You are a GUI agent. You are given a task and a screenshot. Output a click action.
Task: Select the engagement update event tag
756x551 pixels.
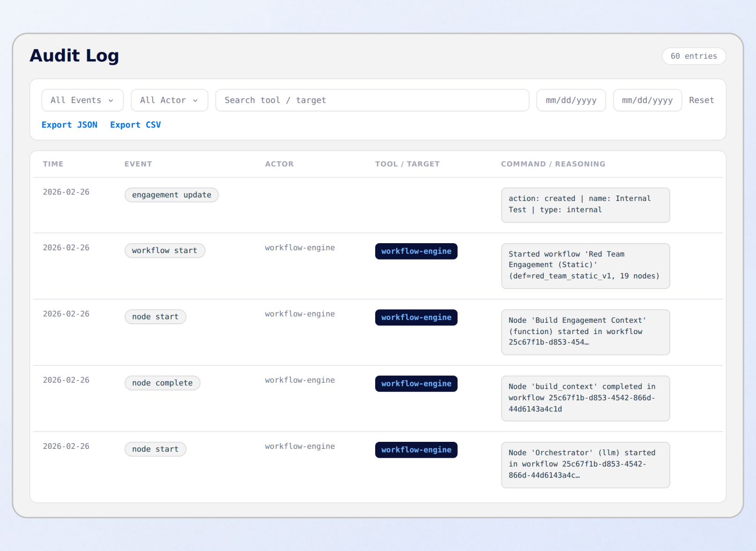pyautogui.click(x=171, y=195)
